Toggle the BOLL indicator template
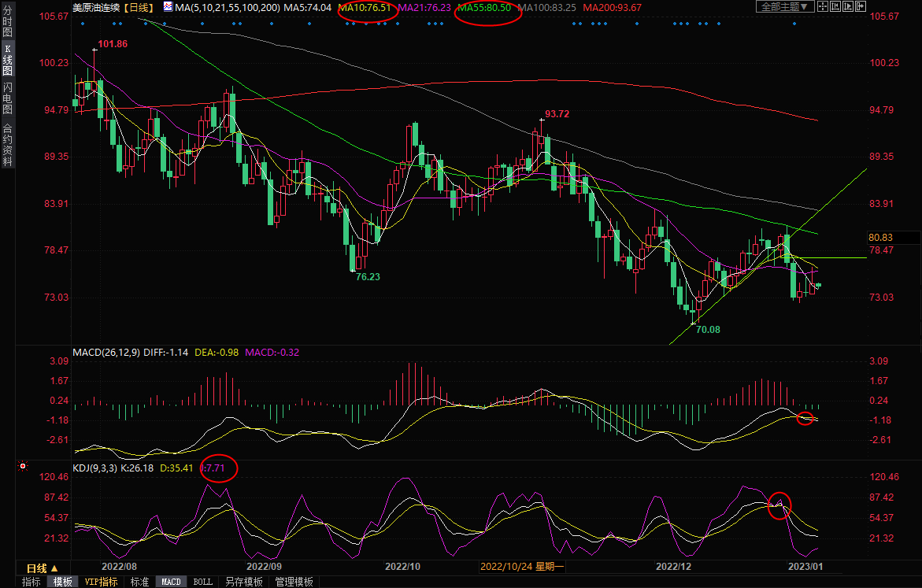Viewport: 922px width, 588px height. tap(202, 582)
